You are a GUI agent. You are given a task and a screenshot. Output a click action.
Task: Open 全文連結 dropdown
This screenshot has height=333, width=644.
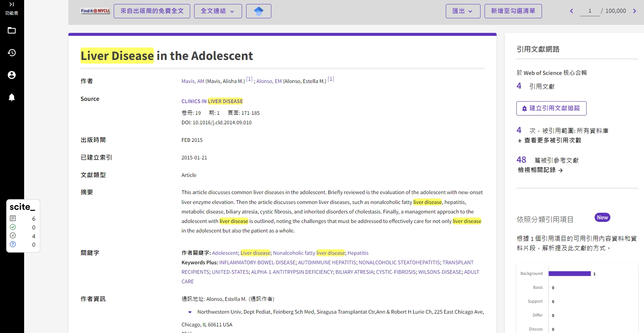[x=218, y=11]
